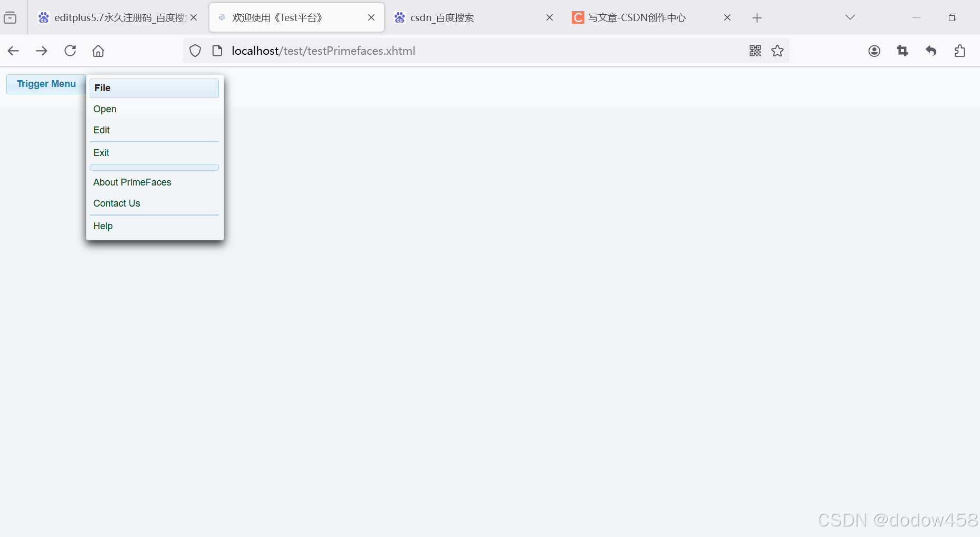
Task: Click the screenshot crop tool icon
Action: pos(902,51)
